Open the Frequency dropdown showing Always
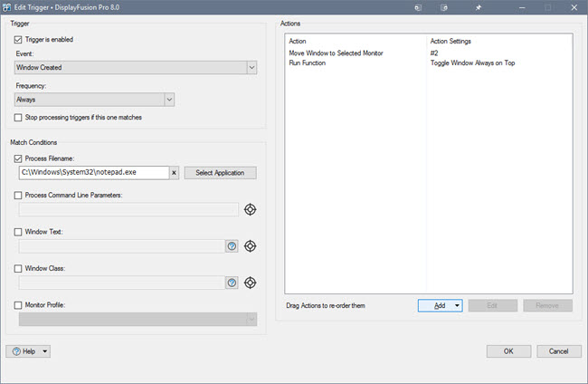588x384 pixels. pos(94,100)
